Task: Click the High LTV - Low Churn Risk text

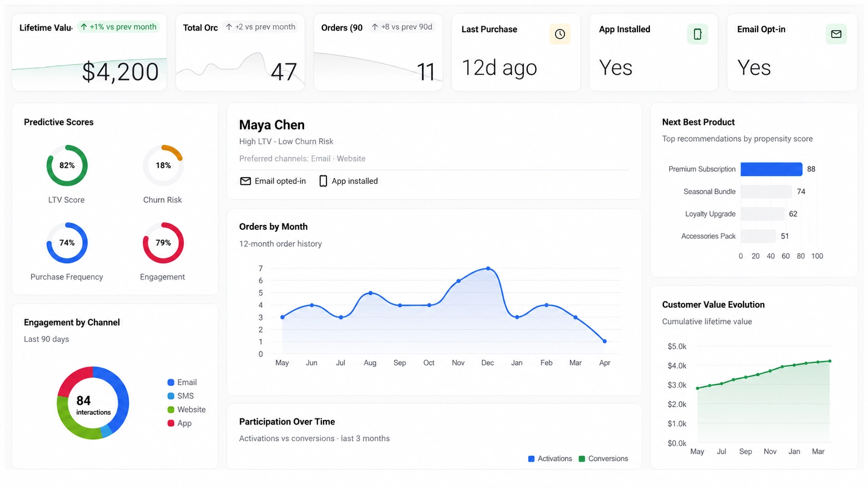Action: point(286,141)
